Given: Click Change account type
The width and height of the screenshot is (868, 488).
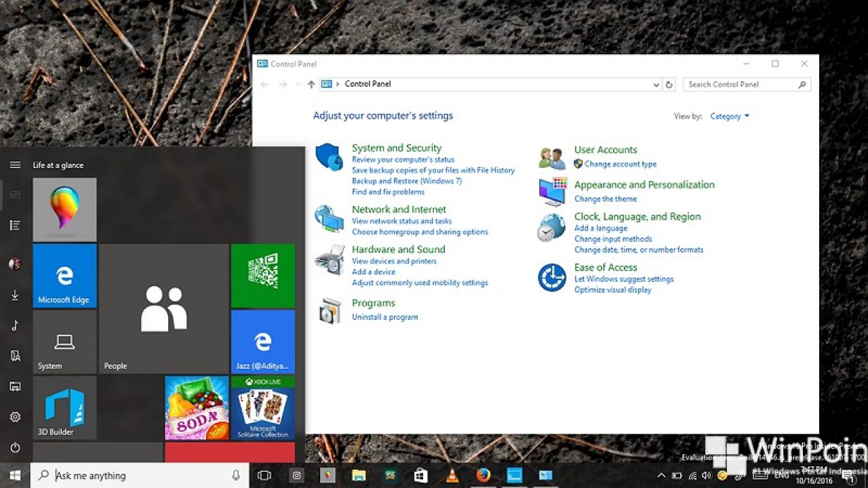Looking at the screenshot, I should 620,164.
